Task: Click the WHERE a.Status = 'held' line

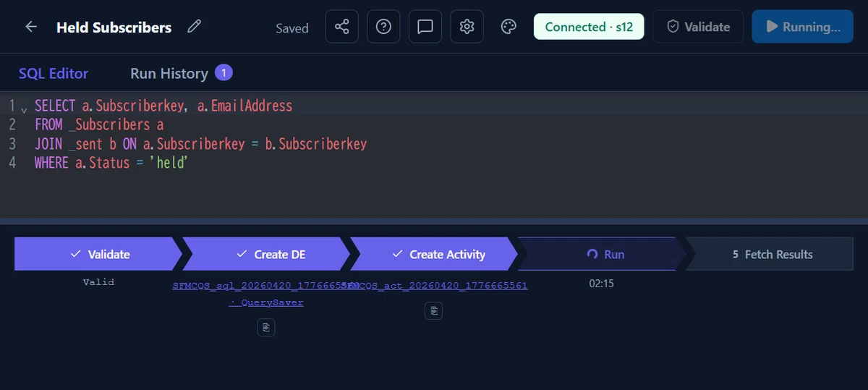Action: click(111, 162)
